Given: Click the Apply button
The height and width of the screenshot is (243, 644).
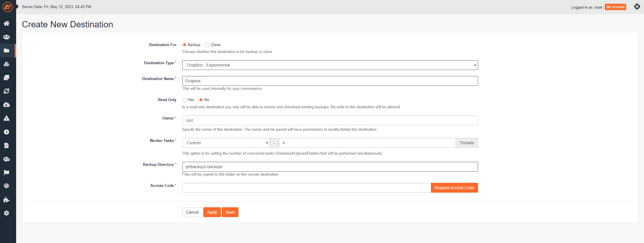Looking at the screenshot, I should 212,212.
